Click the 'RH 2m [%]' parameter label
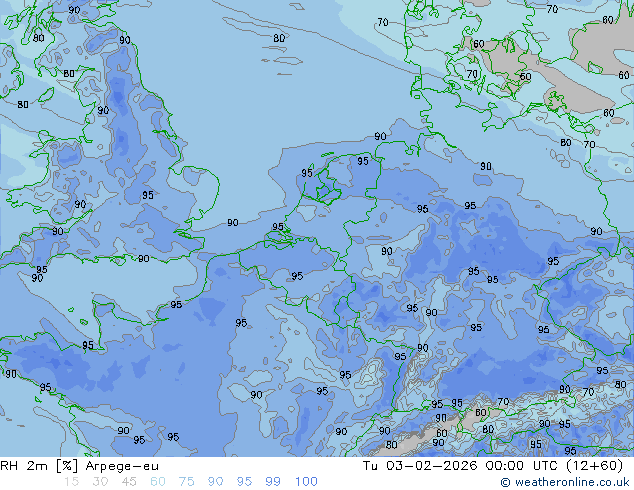The image size is (634, 490). (x=39, y=466)
